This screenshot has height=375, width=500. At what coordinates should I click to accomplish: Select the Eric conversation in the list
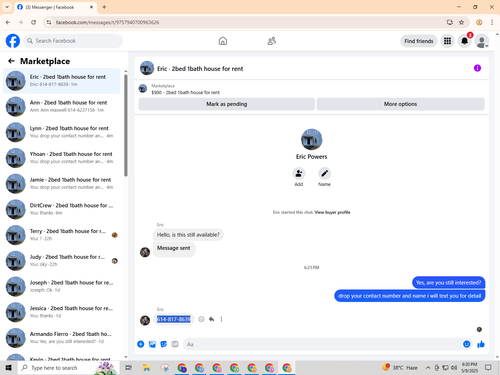coord(62,81)
